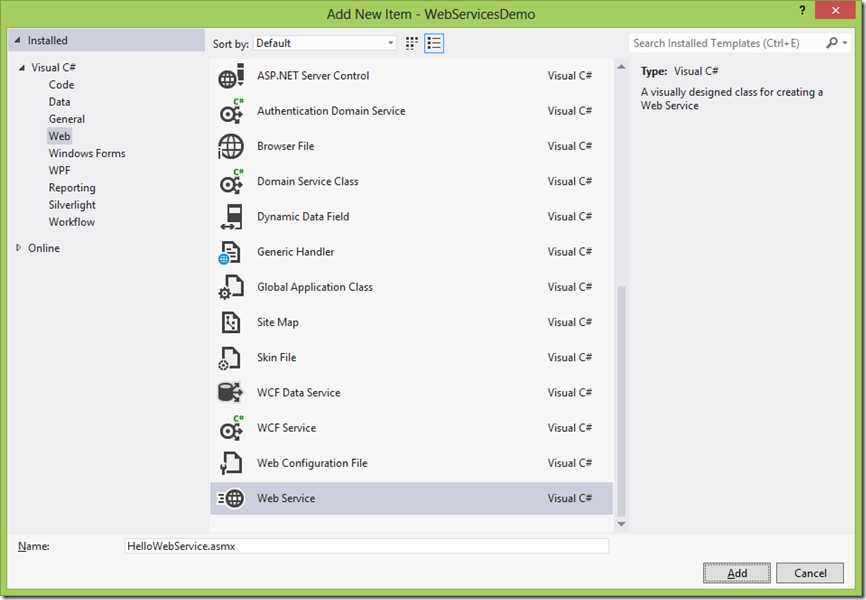Viewport: 866px width, 600px height.
Task: Select the Browser File template name
Action: tap(285, 146)
